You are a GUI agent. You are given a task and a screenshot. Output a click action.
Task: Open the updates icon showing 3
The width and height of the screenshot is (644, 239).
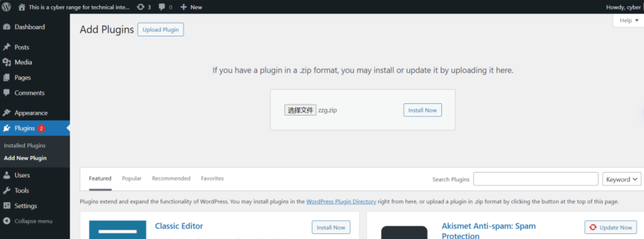141,7
